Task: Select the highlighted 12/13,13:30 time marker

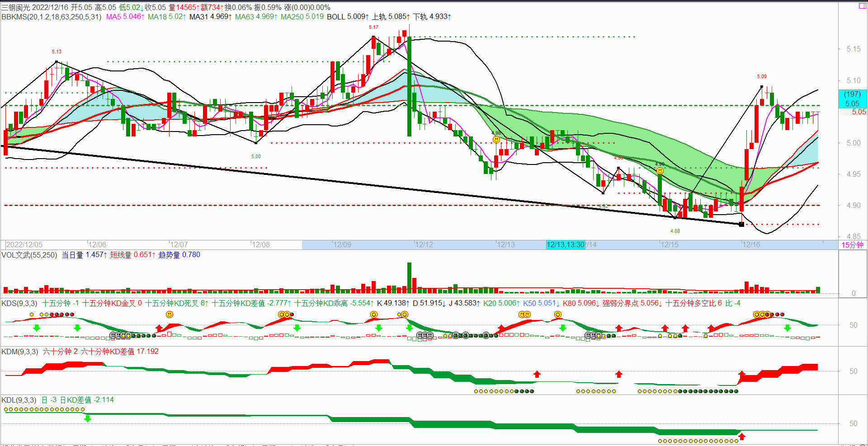Action: 565,244
